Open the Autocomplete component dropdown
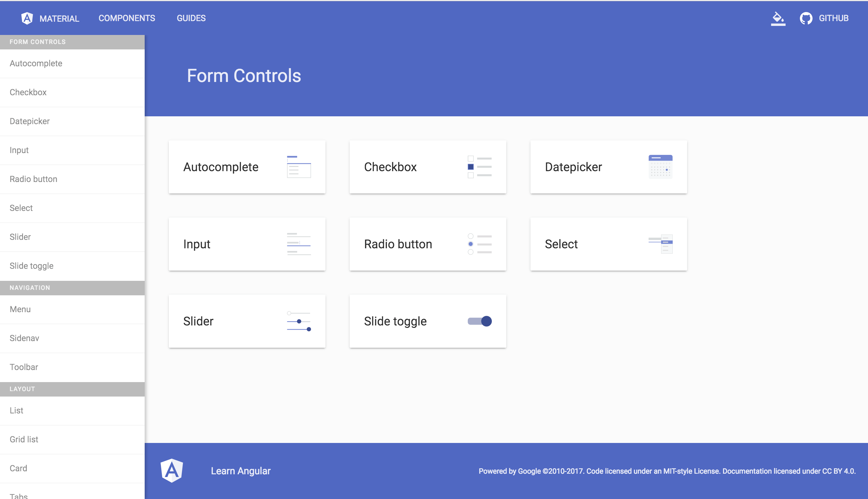 [247, 167]
